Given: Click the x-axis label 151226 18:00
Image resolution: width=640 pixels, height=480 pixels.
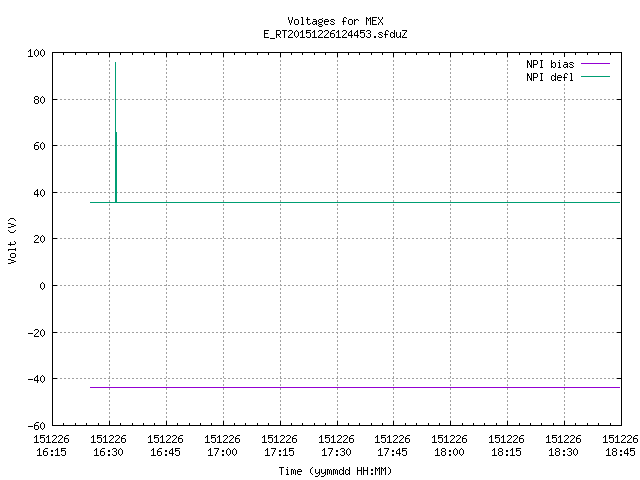Looking at the screenshot, I should coord(449,446).
